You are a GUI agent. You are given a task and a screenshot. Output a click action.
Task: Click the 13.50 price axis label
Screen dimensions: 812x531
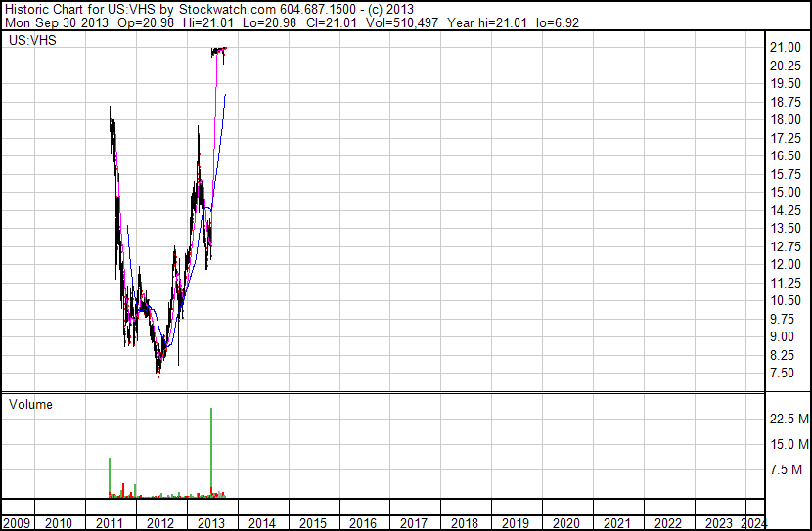click(x=786, y=228)
